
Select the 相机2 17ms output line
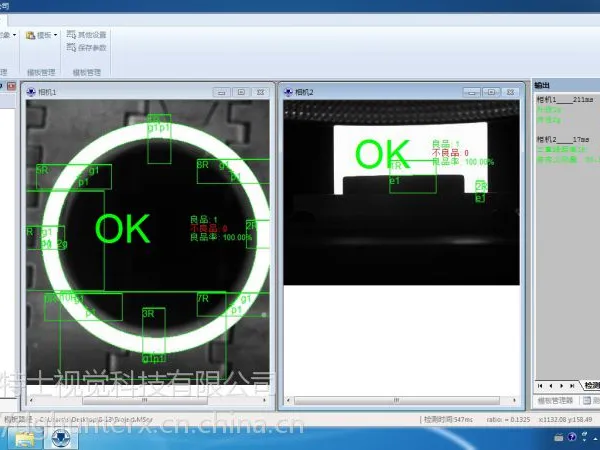(x=563, y=140)
